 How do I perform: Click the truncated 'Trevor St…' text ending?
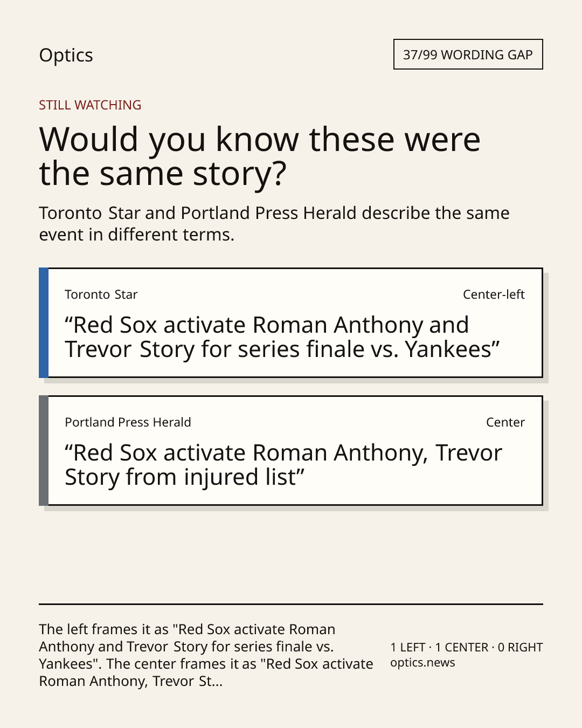[x=188, y=681]
